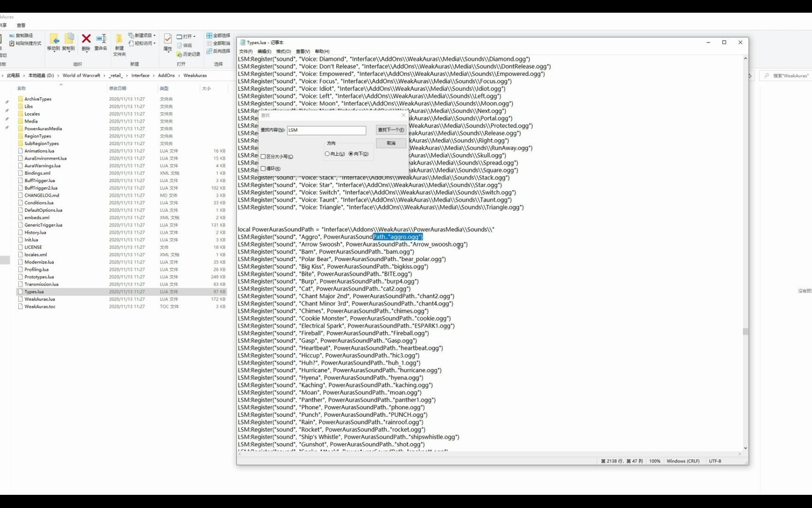This screenshot has height=508, width=812.
Task: Click Paste shortcut (粘贴快捷方式) in ribbon
Action: coord(25,43)
